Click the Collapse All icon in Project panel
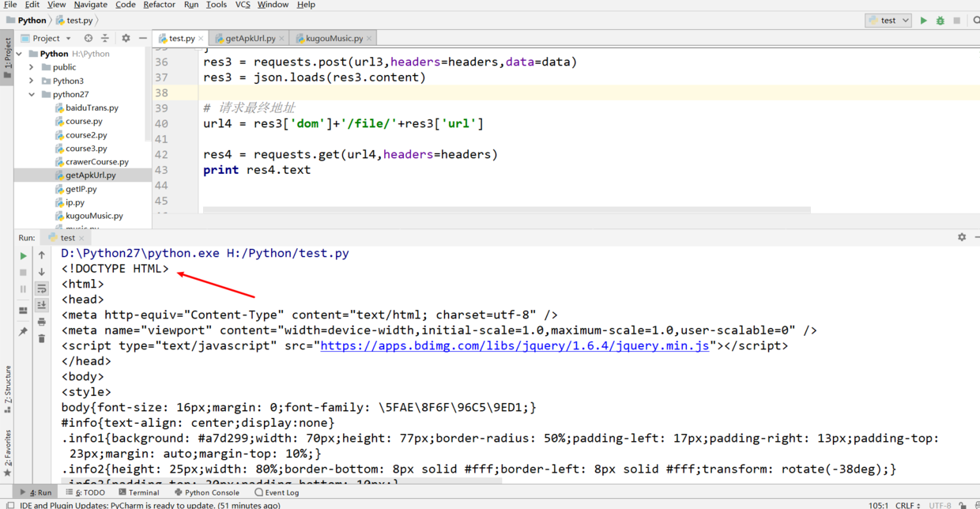980x509 pixels. coord(104,38)
